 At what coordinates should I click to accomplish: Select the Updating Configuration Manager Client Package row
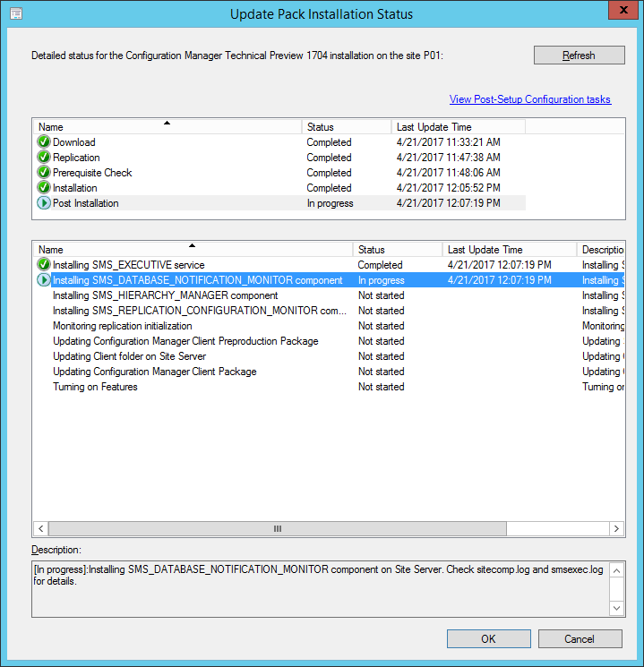[329, 372]
